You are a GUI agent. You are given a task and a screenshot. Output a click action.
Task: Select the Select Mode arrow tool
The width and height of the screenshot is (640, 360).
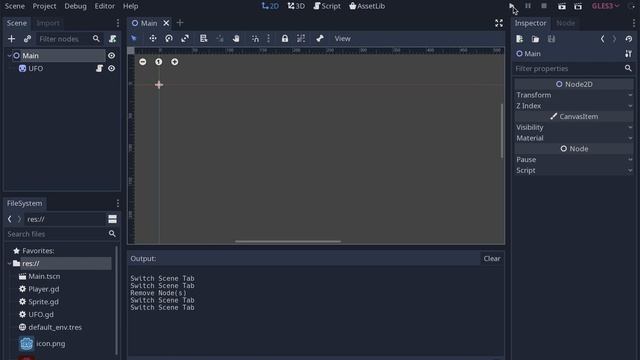(x=134, y=39)
